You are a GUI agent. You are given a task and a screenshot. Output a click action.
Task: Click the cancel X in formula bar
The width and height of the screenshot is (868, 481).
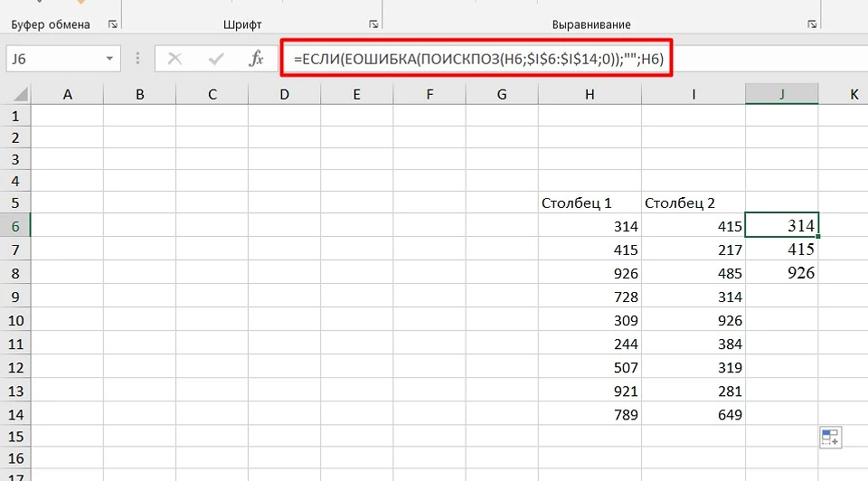click(175, 59)
